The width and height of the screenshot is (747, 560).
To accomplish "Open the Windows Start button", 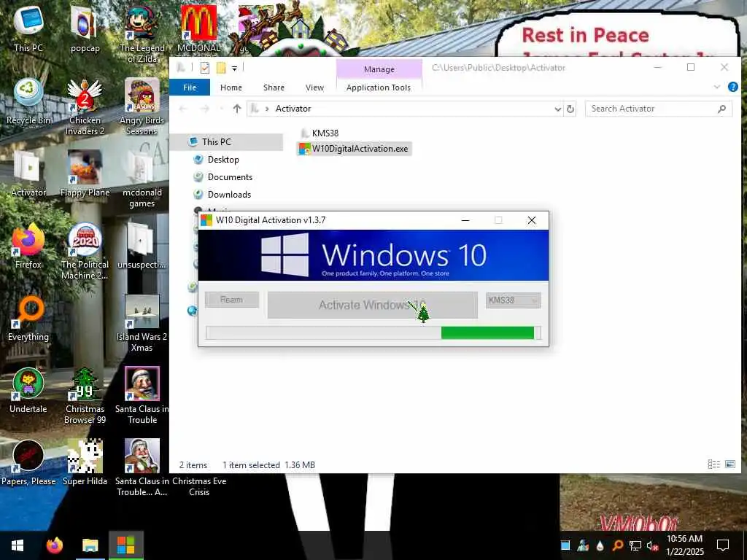I will coord(18,545).
